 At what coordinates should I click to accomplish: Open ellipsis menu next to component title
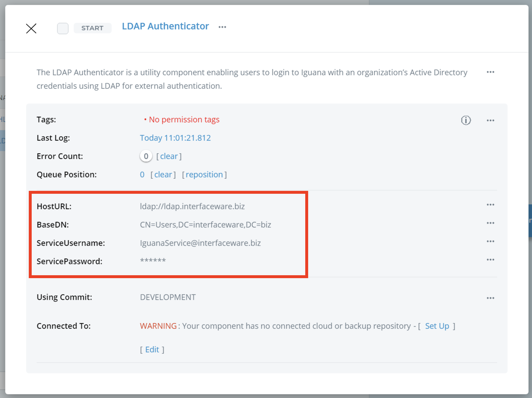222,27
